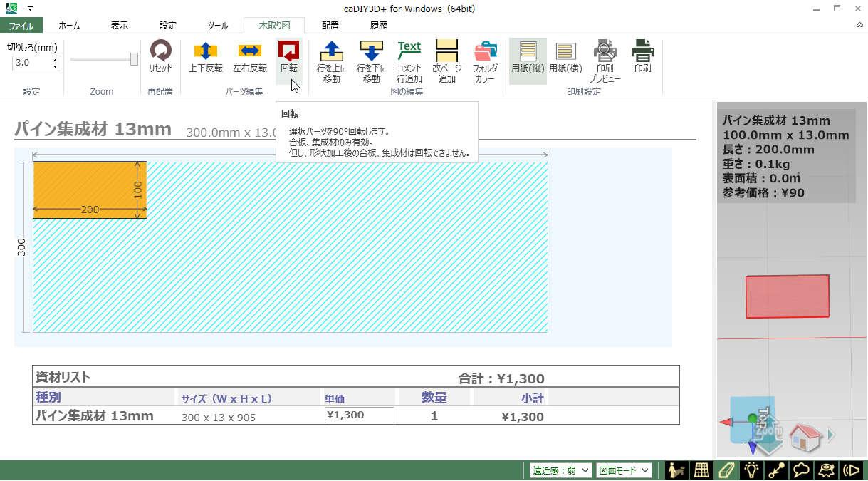The height and width of the screenshot is (481, 868).
Task: Move the row up with 行を上に移動
Action: (332, 61)
